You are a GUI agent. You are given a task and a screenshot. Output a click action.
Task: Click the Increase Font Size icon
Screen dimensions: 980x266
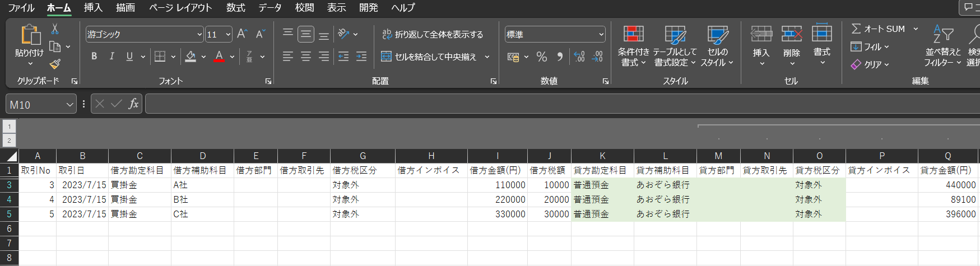click(242, 34)
